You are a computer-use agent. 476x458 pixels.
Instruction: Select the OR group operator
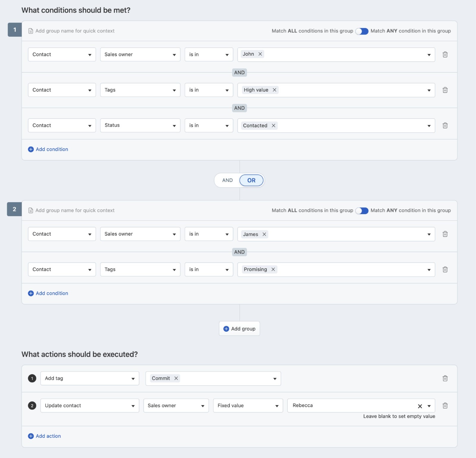point(251,180)
